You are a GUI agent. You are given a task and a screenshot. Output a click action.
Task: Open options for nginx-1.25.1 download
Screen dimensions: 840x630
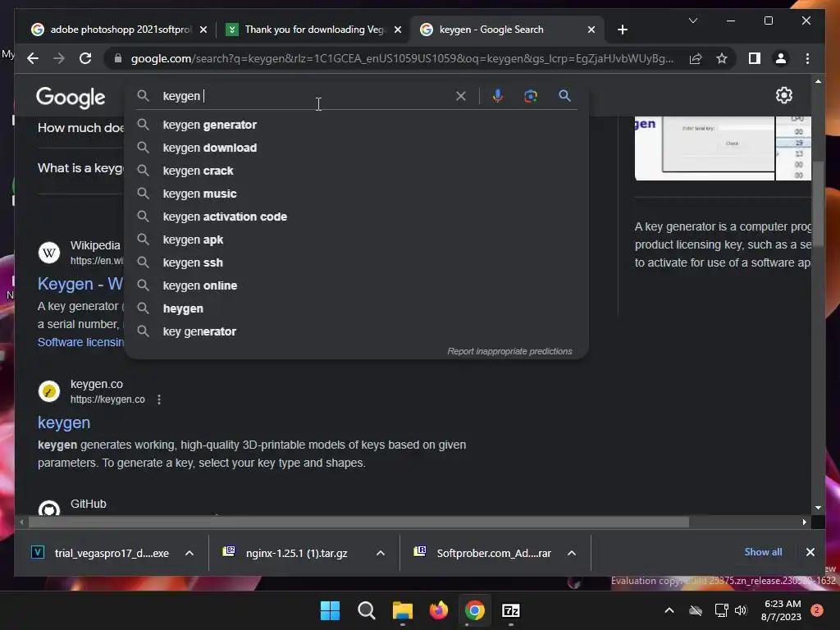click(381, 554)
